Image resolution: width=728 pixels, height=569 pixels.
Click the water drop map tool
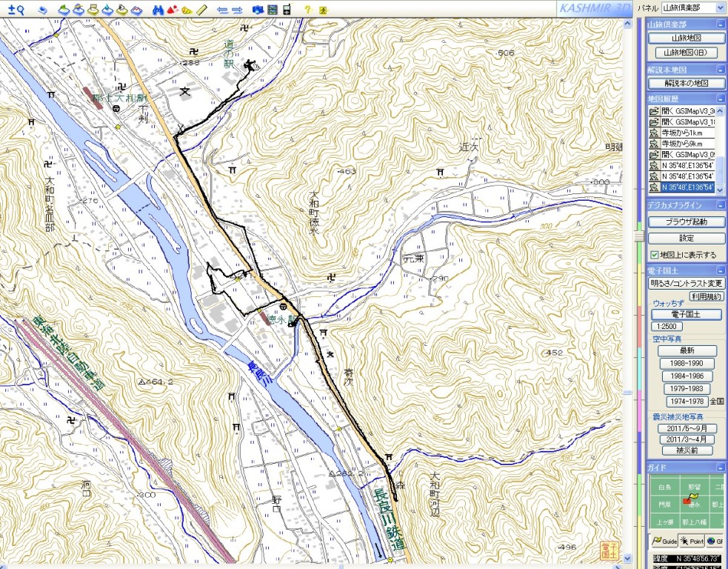107,10
